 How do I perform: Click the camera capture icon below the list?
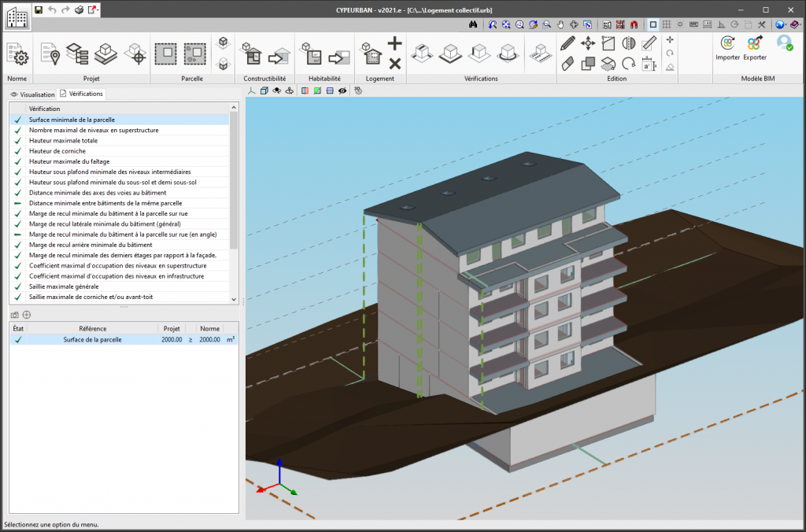pyautogui.click(x=14, y=315)
